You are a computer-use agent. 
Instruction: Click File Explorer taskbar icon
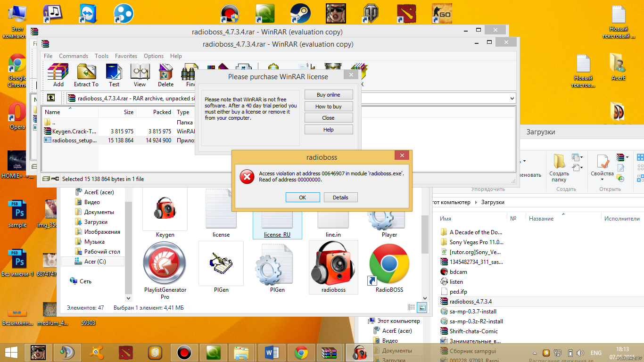click(241, 352)
